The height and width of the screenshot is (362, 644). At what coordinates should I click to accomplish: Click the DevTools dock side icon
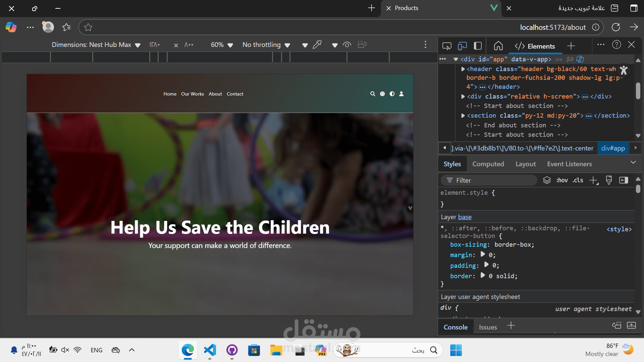[x=478, y=46]
